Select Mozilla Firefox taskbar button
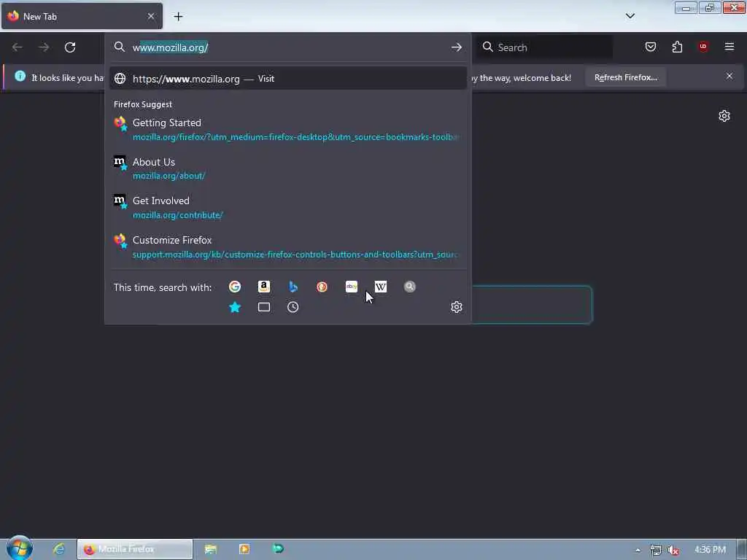 (x=135, y=549)
